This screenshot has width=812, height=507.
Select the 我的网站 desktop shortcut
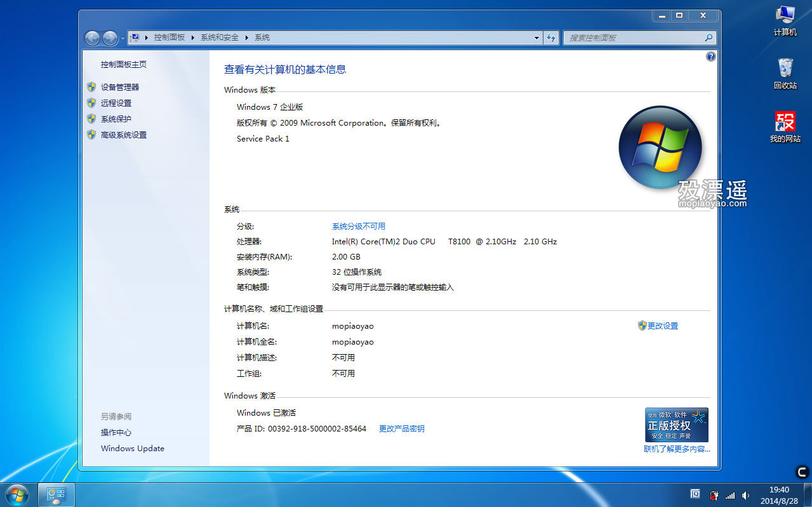point(785,126)
